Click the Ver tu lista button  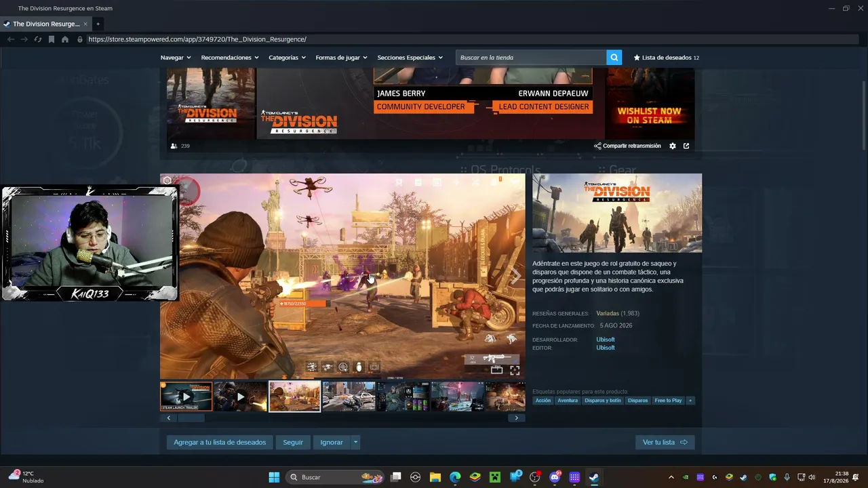coord(665,443)
